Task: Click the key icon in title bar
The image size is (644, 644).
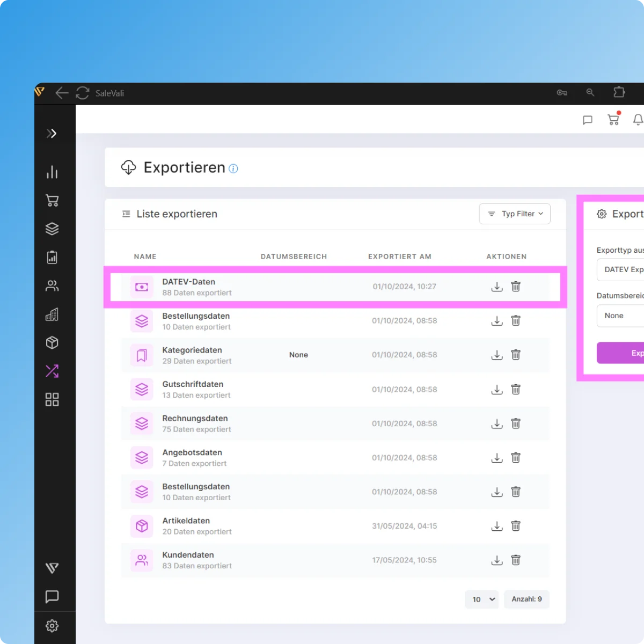Action: (x=562, y=93)
